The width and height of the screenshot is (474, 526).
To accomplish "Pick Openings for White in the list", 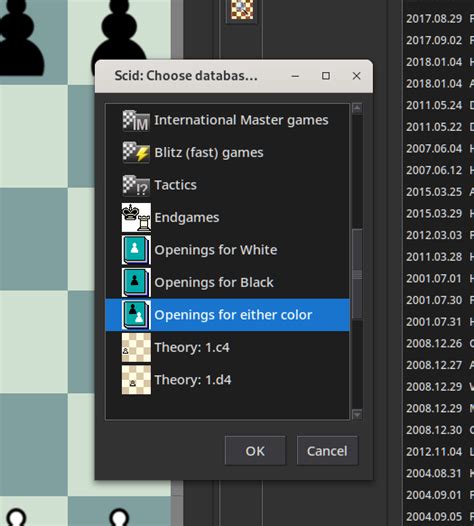I will 227,250.
